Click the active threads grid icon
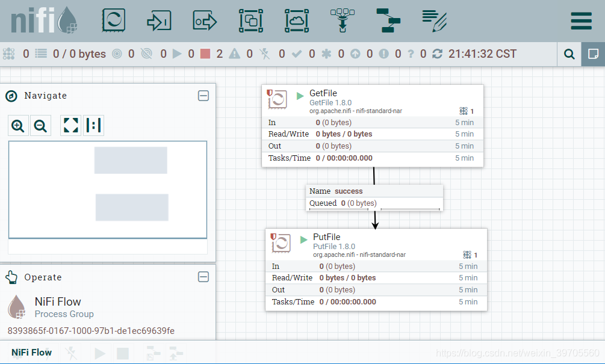The image size is (605, 364). [8, 54]
